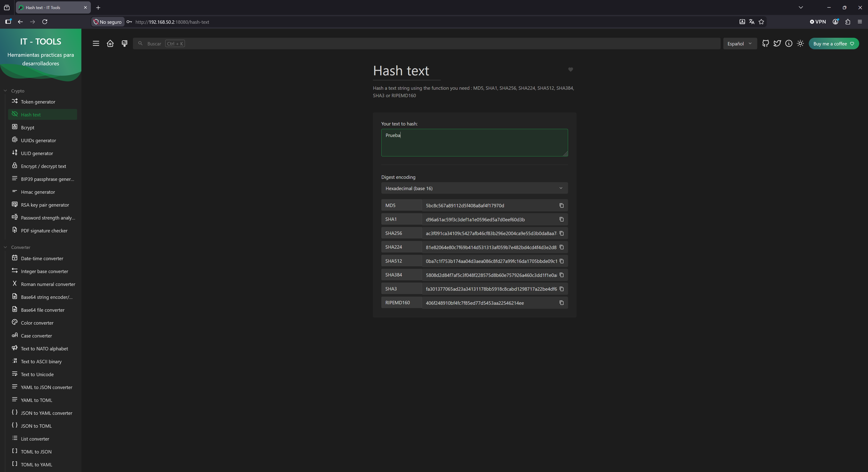Viewport: 868px width, 472px height.
Task: Open a new browser tab
Action: click(x=98, y=7)
